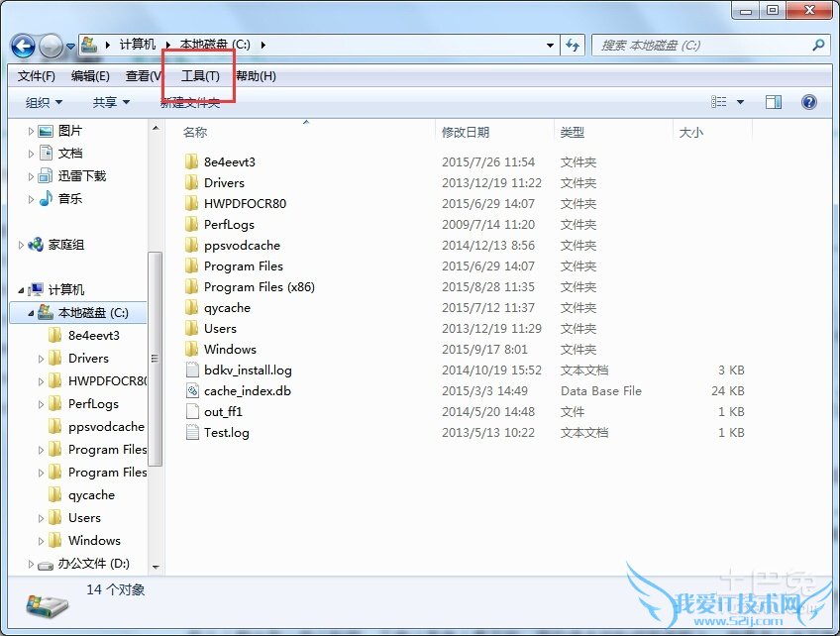
Task: Click the magnifier search icon
Action: 817,46
